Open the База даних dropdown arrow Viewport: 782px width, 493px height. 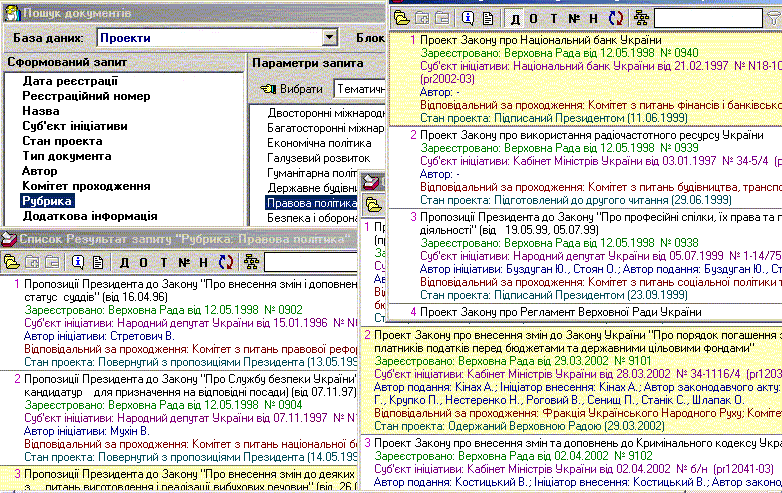(x=330, y=38)
